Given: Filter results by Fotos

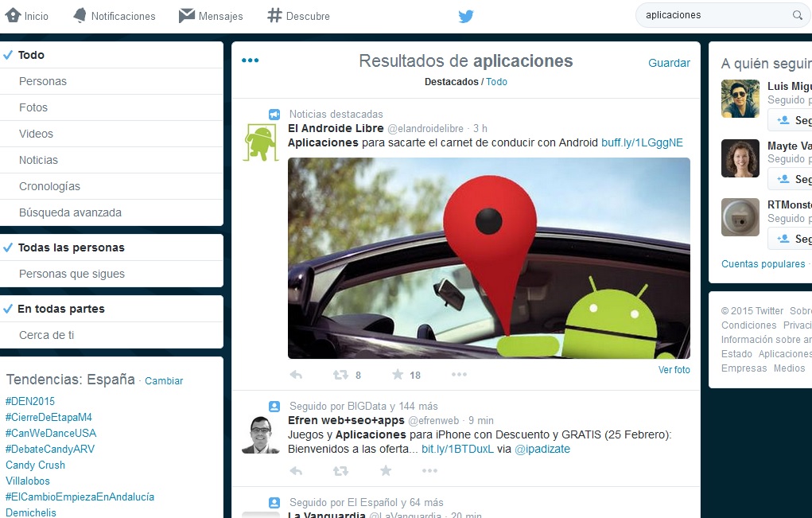Looking at the screenshot, I should [111, 107].
